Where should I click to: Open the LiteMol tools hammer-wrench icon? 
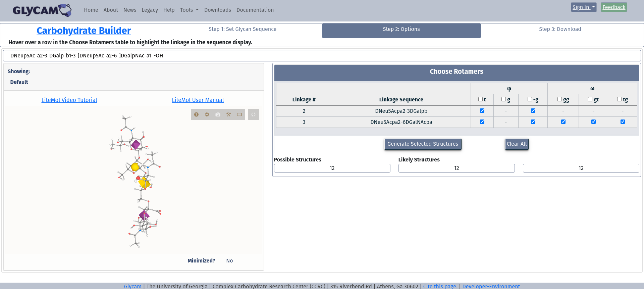pyautogui.click(x=229, y=114)
